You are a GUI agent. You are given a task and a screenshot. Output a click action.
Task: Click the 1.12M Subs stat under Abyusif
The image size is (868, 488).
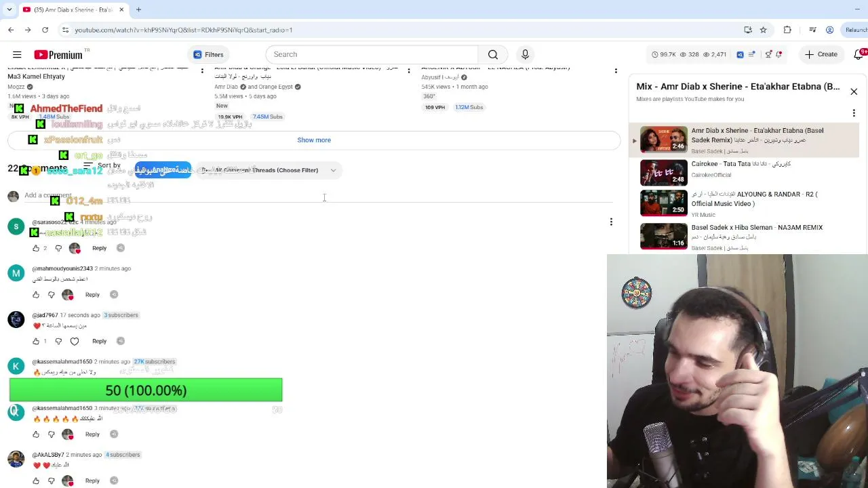pyautogui.click(x=469, y=107)
